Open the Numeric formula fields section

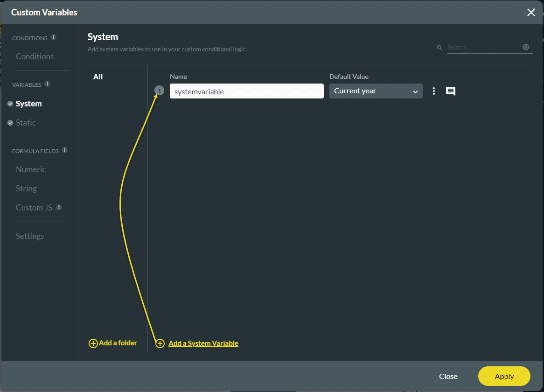31,169
